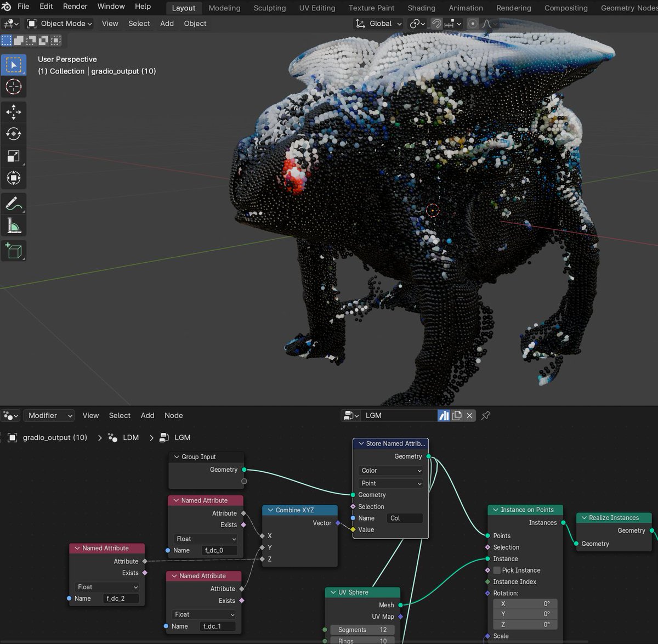Unlink the LGM node group with the X button

point(469,415)
